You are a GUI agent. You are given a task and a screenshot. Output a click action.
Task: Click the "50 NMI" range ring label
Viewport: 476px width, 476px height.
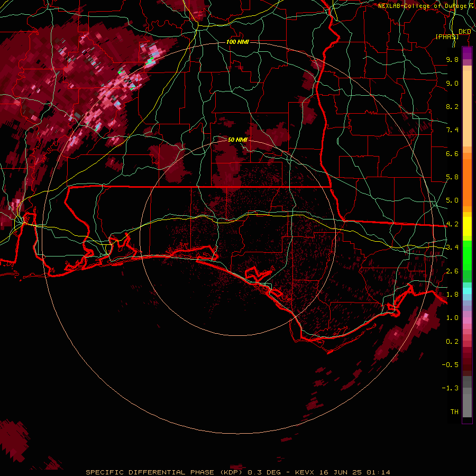237,140
